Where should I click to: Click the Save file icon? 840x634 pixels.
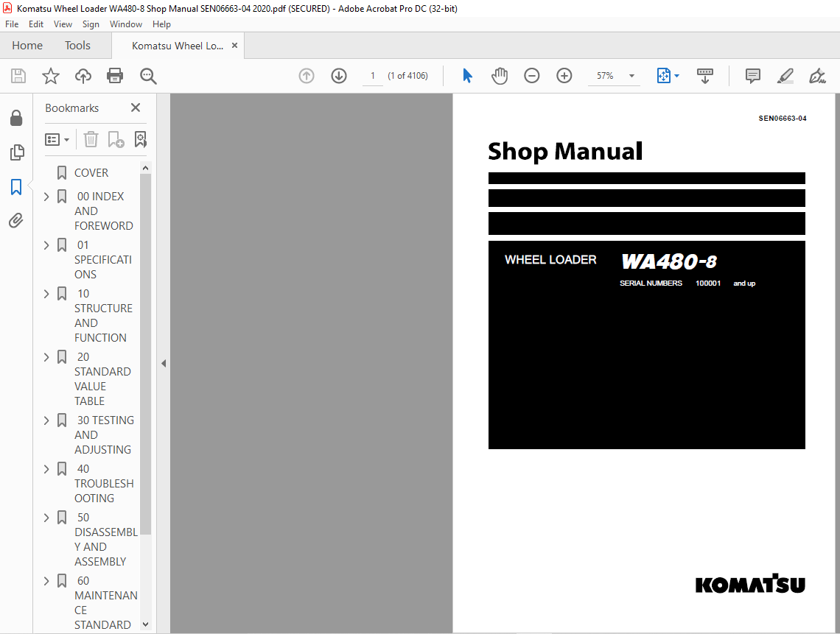coord(18,76)
